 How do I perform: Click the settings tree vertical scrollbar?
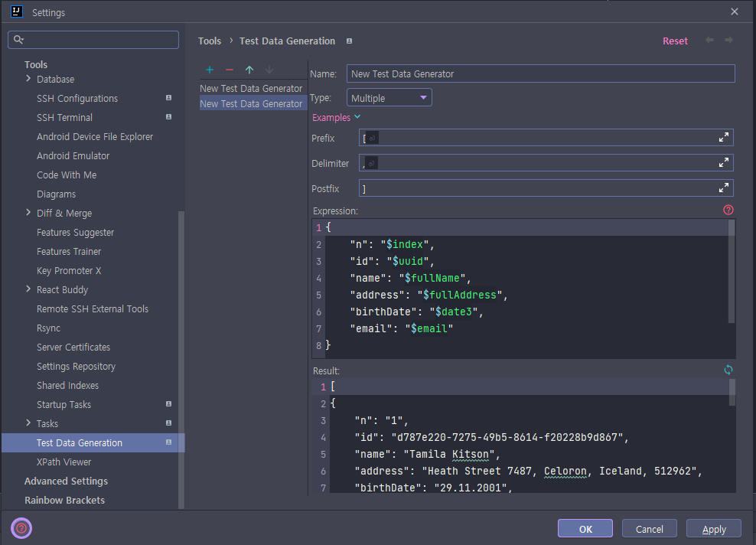click(181, 359)
